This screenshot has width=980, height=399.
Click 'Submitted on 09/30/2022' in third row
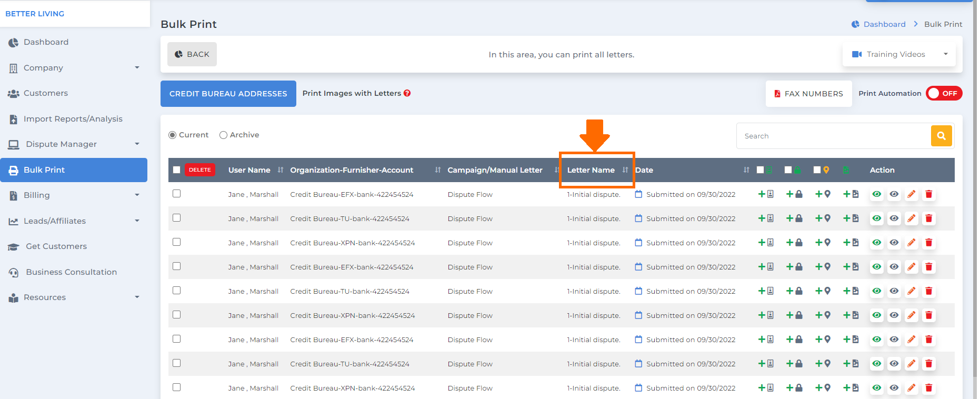click(691, 243)
